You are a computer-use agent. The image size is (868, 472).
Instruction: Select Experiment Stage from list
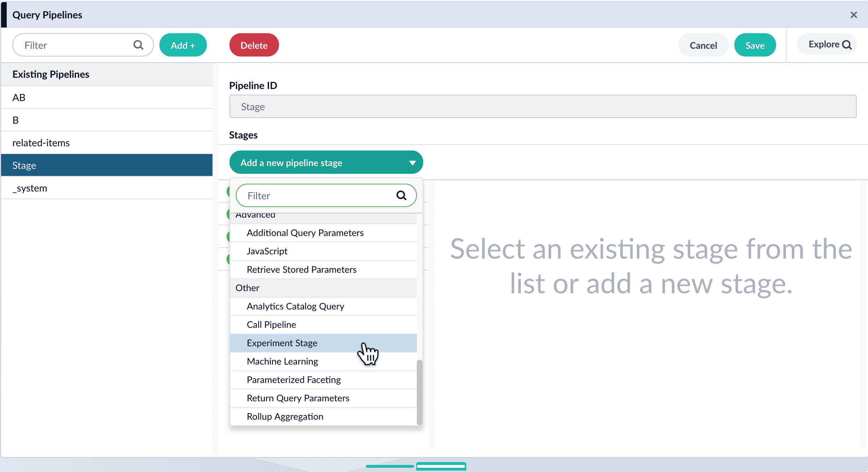pos(282,343)
